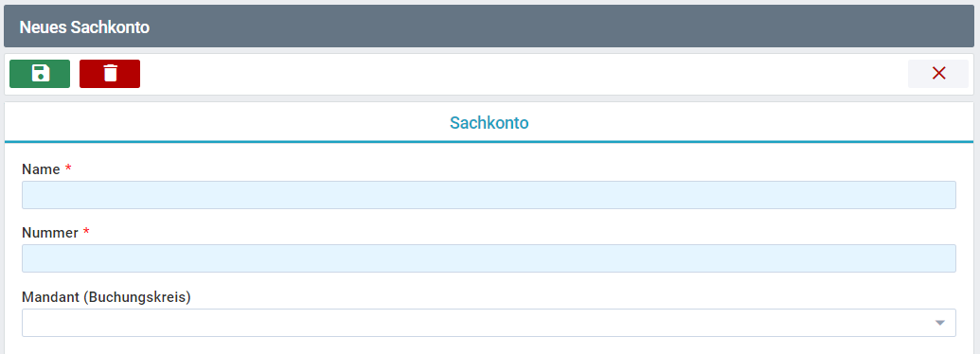Click the Mandant (Buchungskreis) label

(x=106, y=297)
